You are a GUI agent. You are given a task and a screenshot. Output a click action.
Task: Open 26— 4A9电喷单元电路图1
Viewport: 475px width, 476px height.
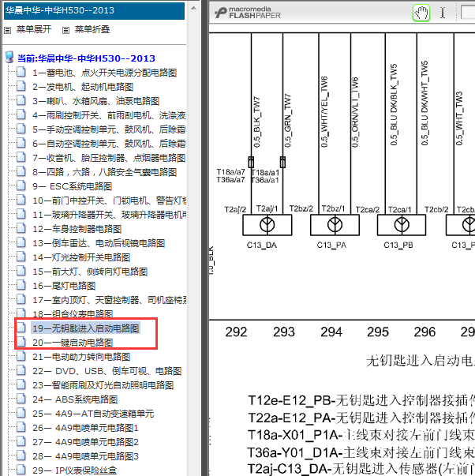point(85,428)
